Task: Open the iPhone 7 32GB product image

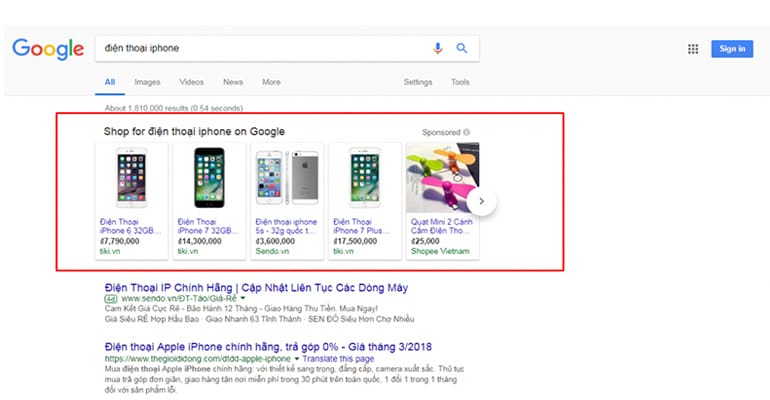Action: 209,178
